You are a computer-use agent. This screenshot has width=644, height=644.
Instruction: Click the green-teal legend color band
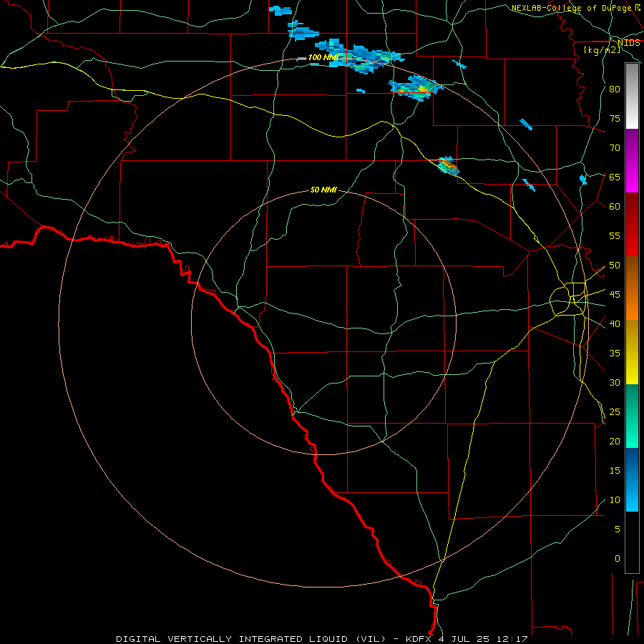pyautogui.click(x=632, y=416)
